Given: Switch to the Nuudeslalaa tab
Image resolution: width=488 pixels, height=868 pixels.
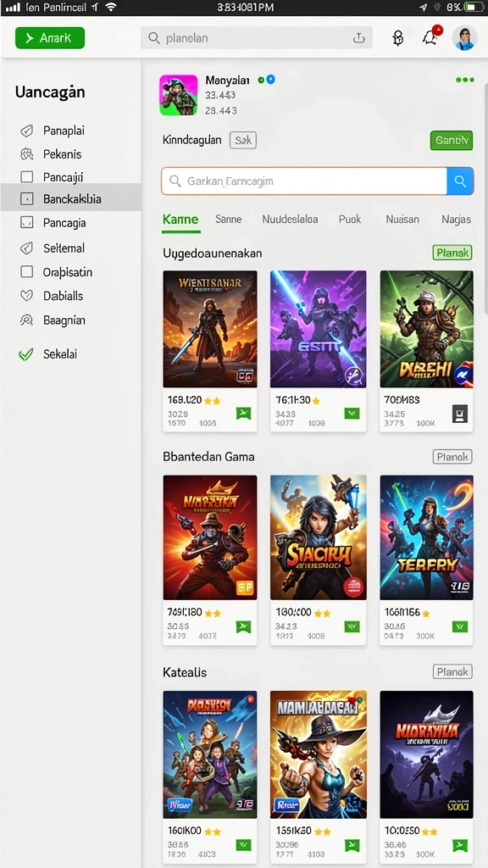Looking at the screenshot, I should 290,220.
